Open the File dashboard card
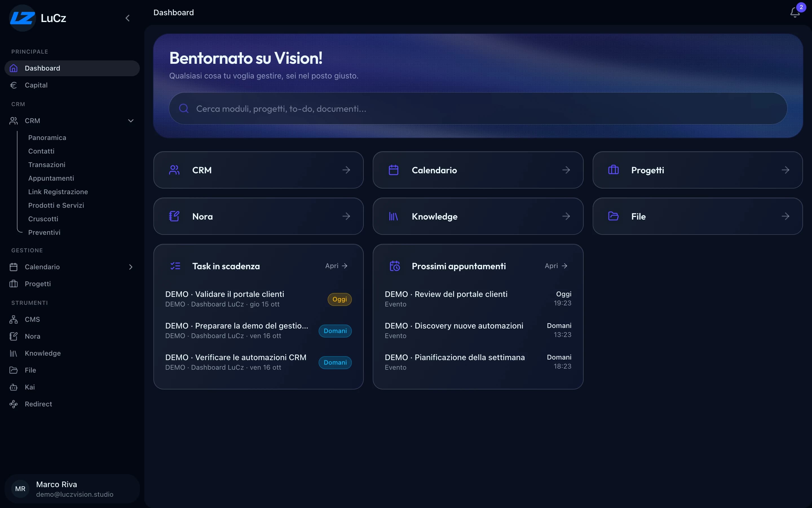 coord(697,216)
